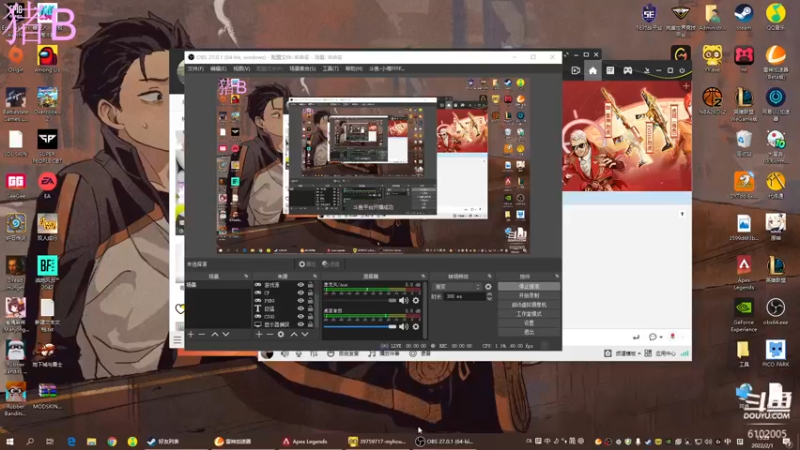800x450 pixels.
Task: Adjust desktop audio volume slider
Action: [x=360, y=327]
